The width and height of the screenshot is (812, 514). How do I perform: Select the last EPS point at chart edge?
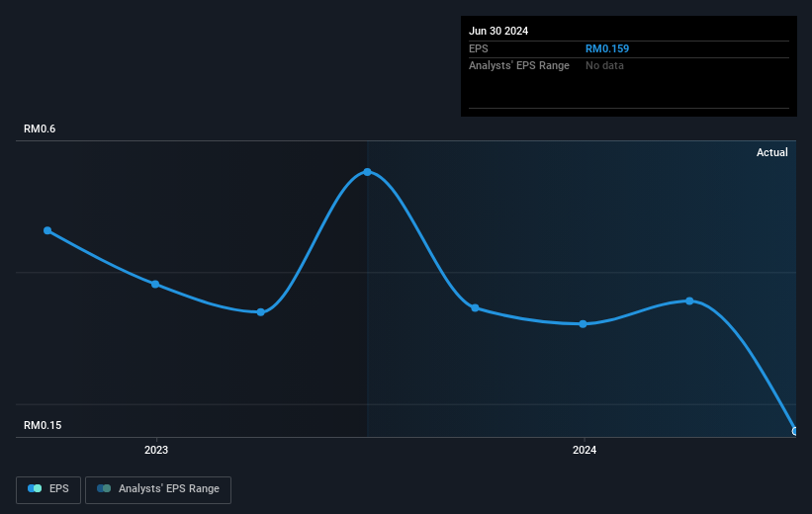coord(794,431)
